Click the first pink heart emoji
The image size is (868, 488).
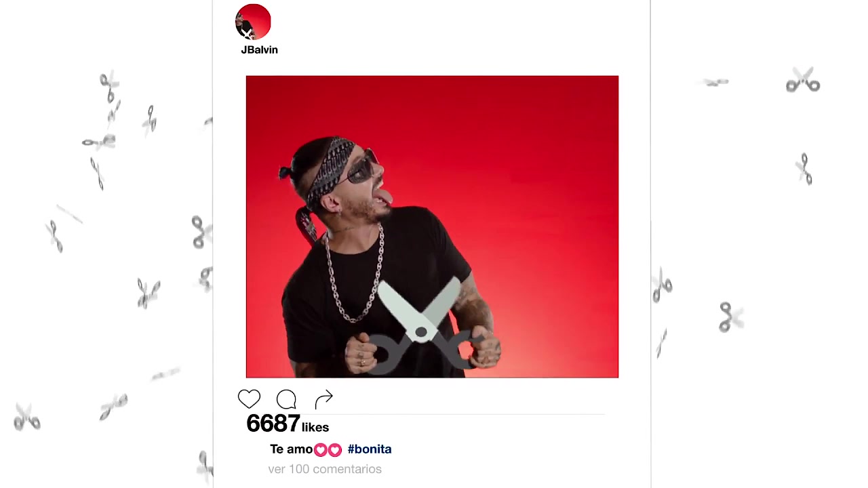click(321, 449)
